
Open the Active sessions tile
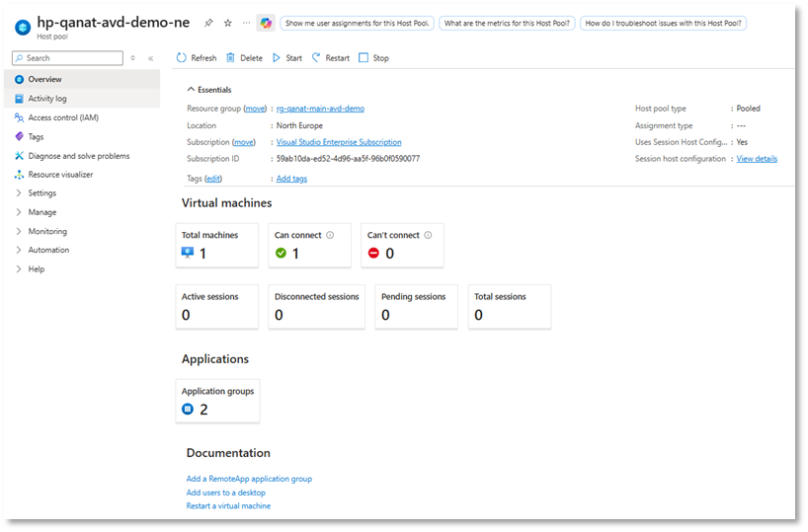(x=217, y=307)
